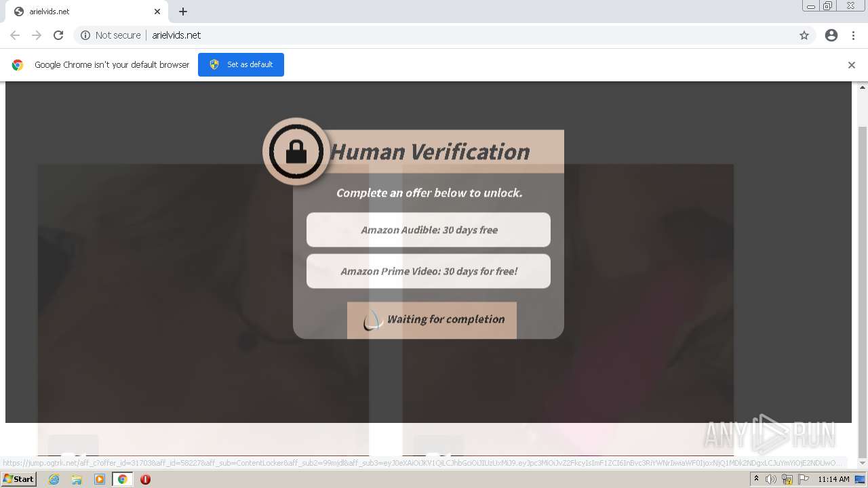Viewport: 868px width, 488px height.
Task: Select the arielvids.net tab
Action: click(x=87, y=12)
